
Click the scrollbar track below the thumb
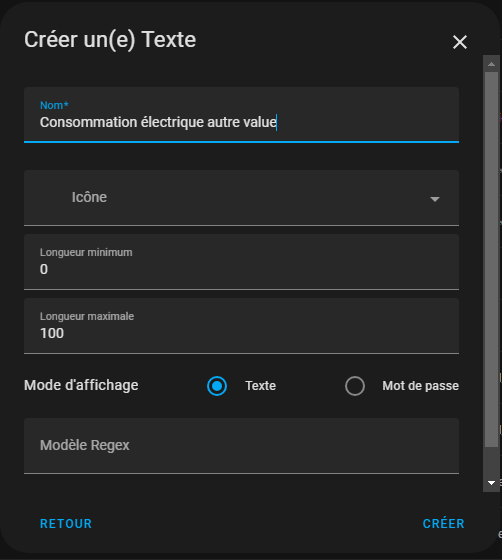click(x=491, y=461)
